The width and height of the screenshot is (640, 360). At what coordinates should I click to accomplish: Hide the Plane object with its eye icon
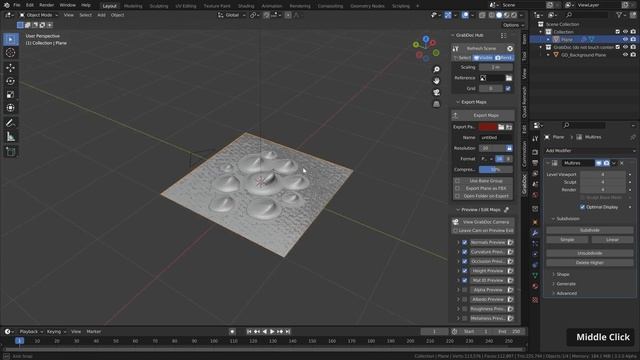click(x=625, y=40)
